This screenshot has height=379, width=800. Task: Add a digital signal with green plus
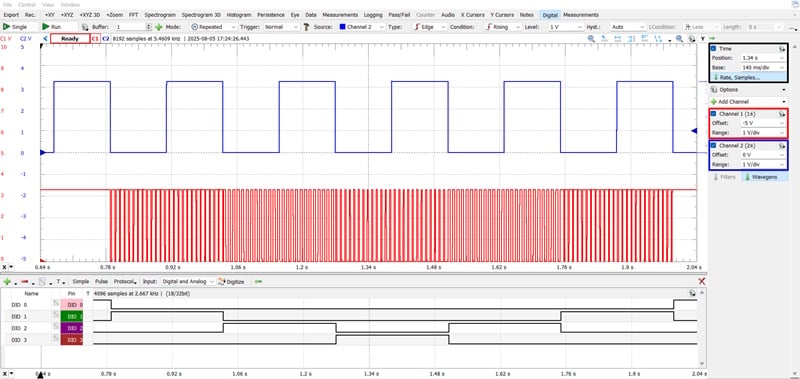[x=7, y=282]
